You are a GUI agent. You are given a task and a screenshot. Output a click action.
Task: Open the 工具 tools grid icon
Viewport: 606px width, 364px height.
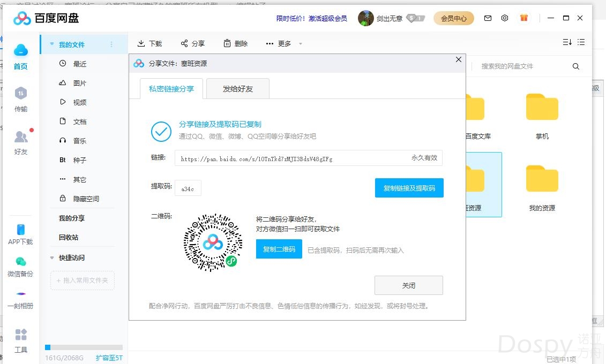pyautogui.click(x=21, y=334)
